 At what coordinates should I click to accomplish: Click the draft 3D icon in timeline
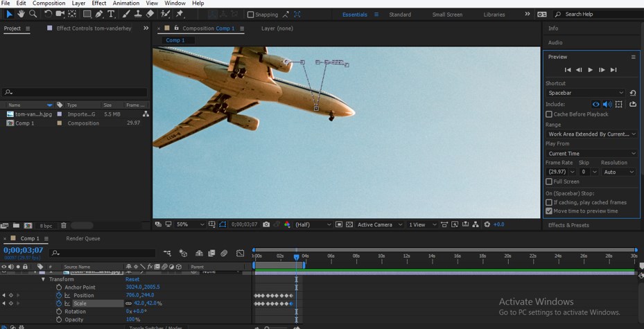pyautogui.click(x=183, y=254)
